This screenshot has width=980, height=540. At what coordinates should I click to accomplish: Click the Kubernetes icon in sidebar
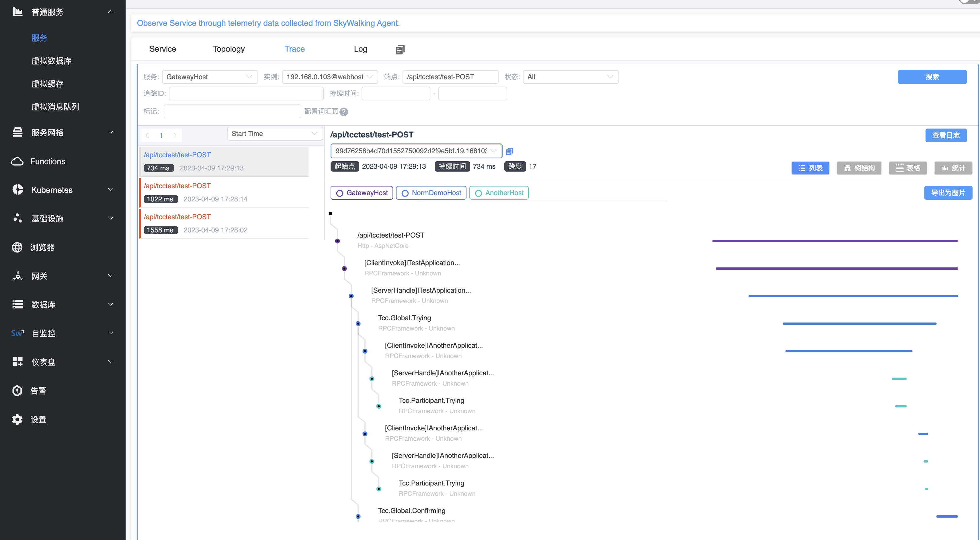(x=17, y=190)
